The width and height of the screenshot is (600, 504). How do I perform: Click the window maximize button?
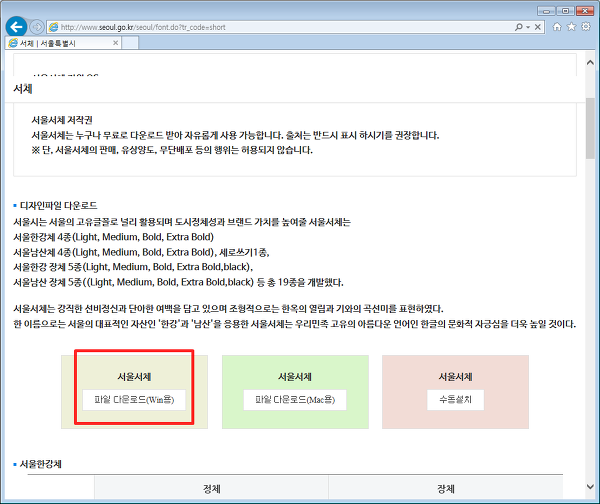click(x=565, y=11)
